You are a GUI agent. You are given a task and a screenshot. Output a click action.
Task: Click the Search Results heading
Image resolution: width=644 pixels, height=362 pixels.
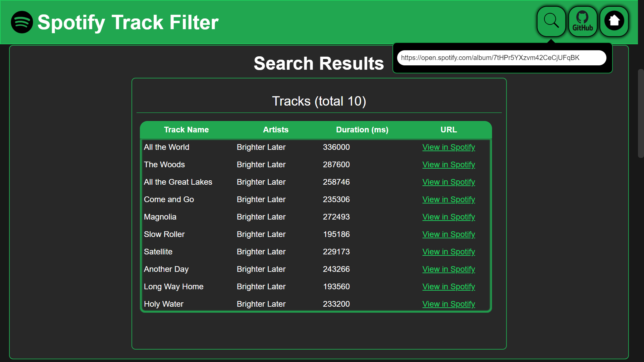pos(319,63)
